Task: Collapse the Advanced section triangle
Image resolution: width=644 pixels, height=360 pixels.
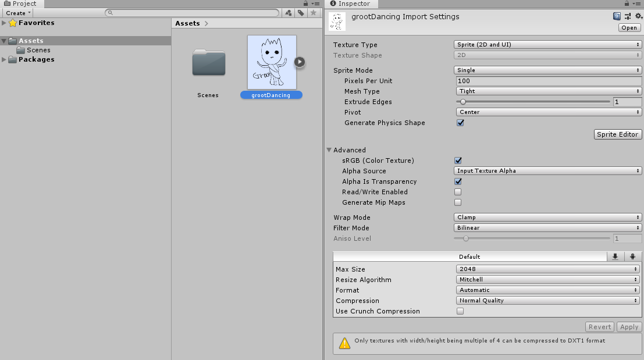Action: [329, 150]
